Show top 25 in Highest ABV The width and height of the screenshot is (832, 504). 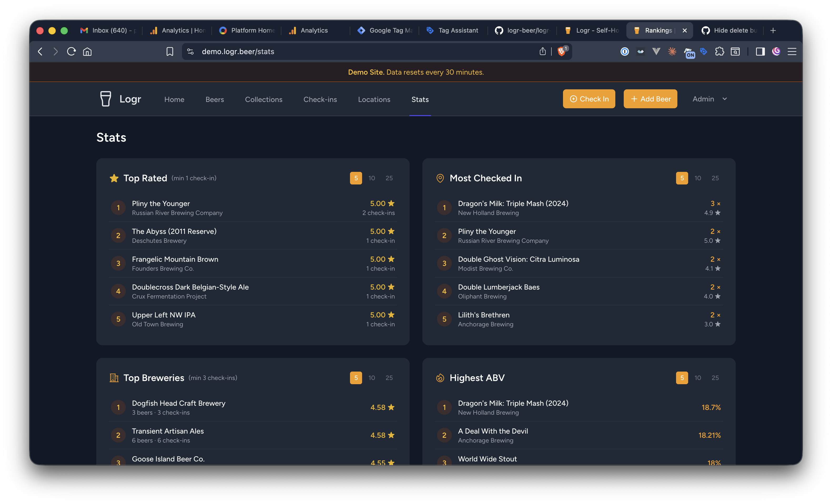(715, 378)
